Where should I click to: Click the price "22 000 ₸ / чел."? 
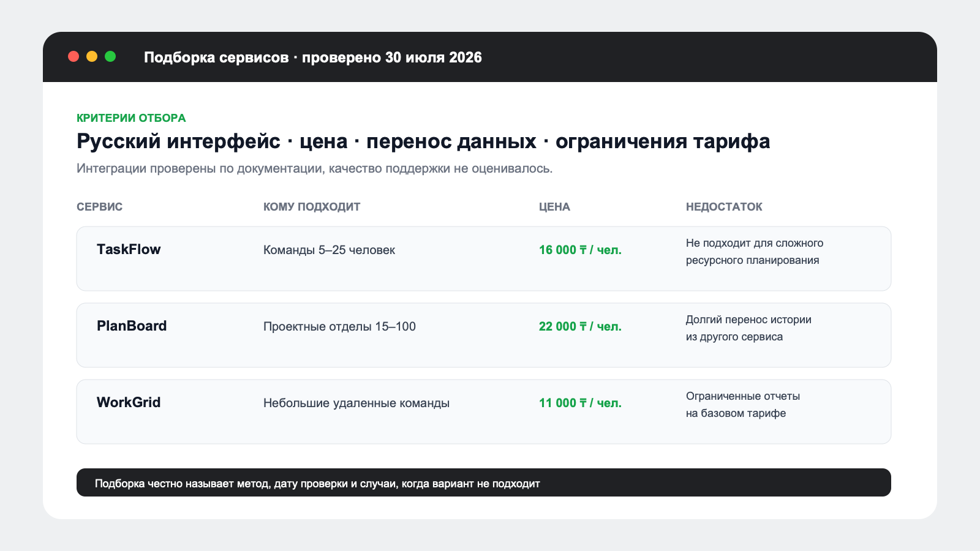coord(580,326)
